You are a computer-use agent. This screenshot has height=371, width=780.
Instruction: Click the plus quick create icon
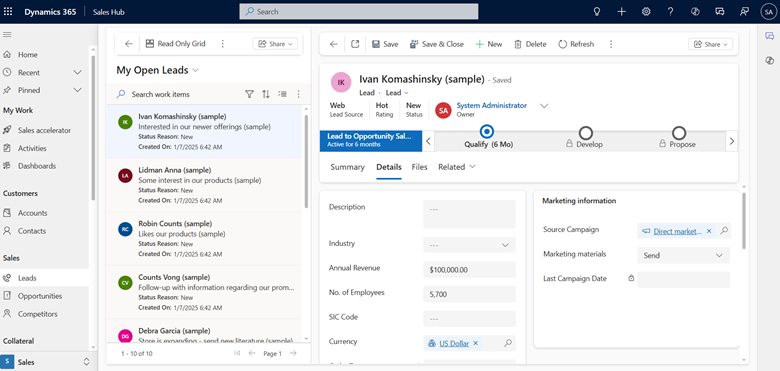[x=621, y=12]
